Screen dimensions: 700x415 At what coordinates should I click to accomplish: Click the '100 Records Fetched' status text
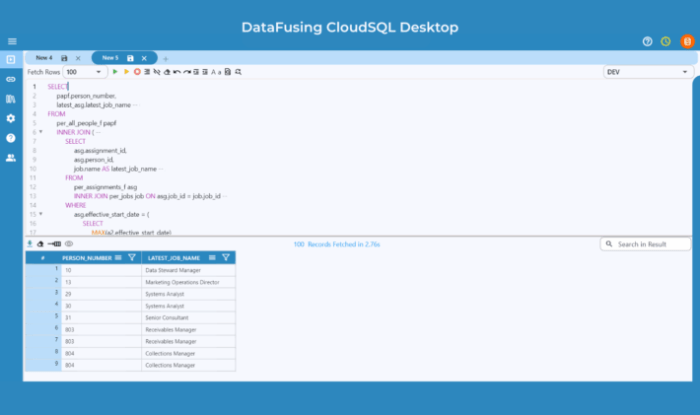pos(337,244)
